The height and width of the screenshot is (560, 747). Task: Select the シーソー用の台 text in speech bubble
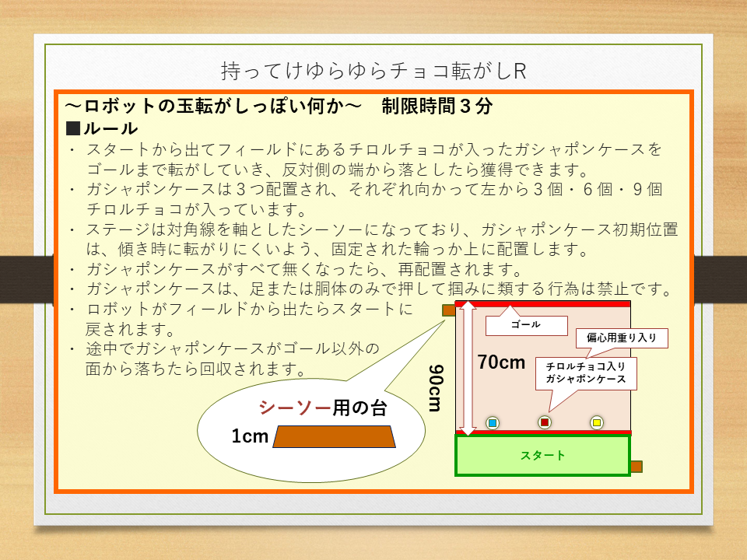[x=322, y=408]
